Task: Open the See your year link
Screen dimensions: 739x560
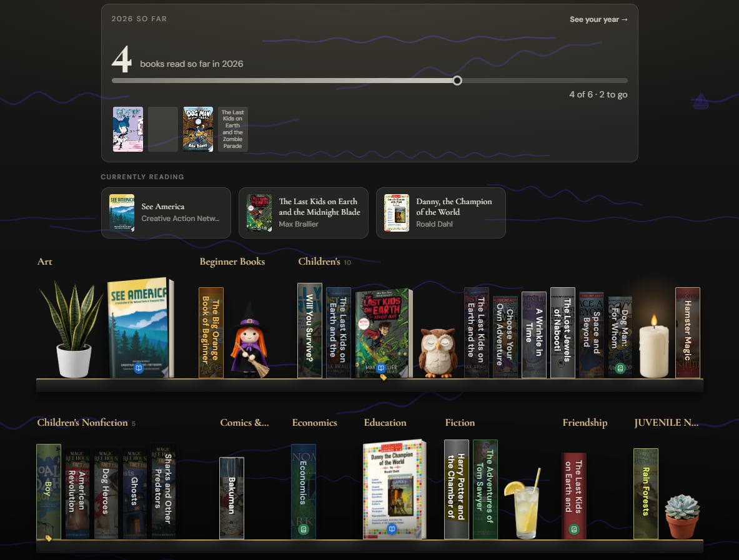Action: (598, 19)
